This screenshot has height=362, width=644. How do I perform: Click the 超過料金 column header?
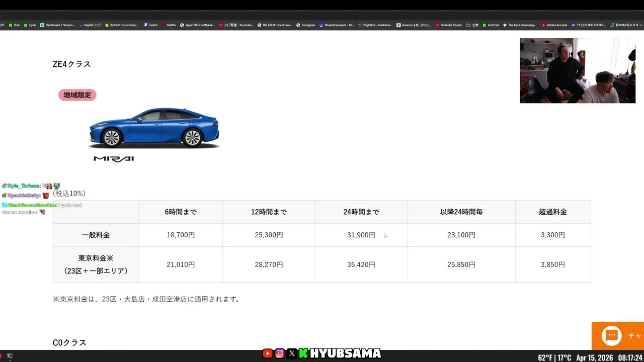click(553, 212)
